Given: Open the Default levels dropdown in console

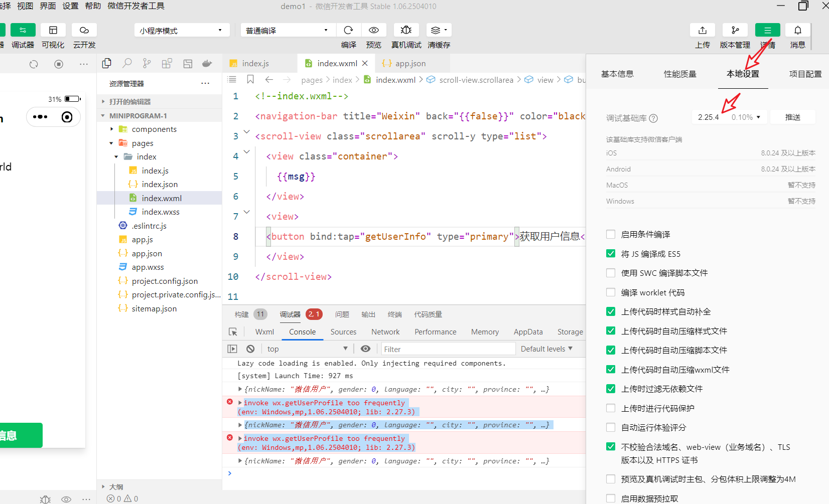Looking at the screenshot, I should pos(546,348).
